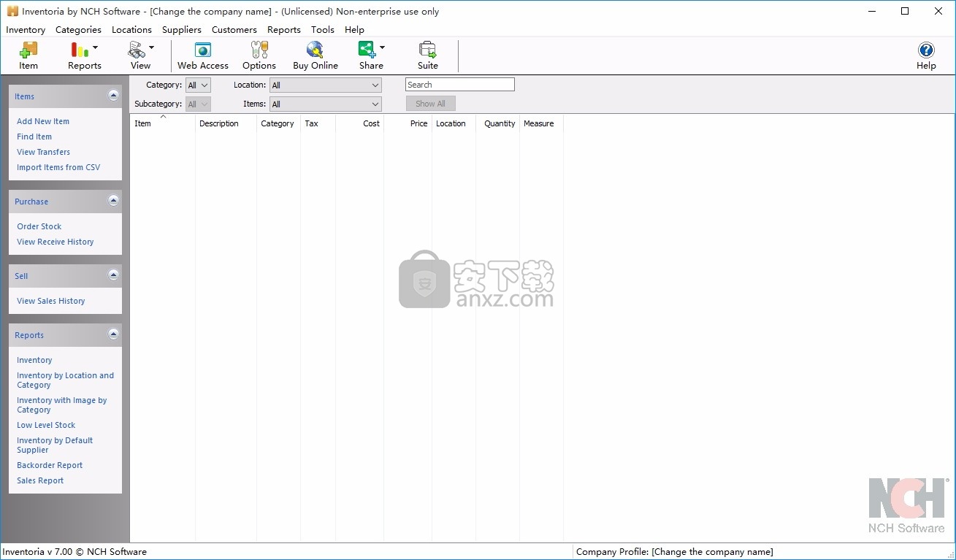This screenshot has height=560, width=956.
Task: Sort by the Price column header
Action: pos(408,123)
